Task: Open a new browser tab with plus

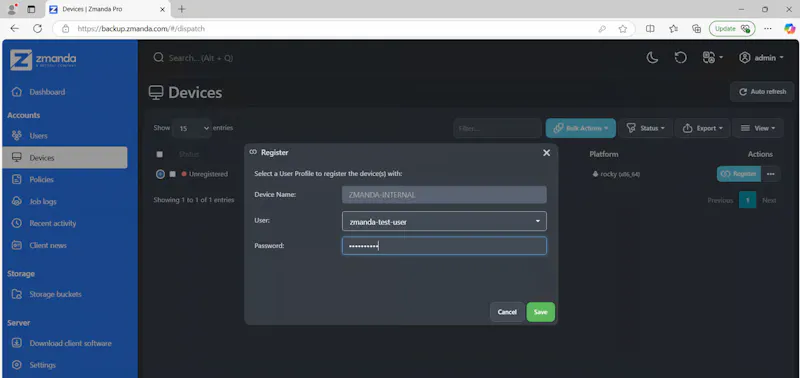Action: (x=182, y=9)
